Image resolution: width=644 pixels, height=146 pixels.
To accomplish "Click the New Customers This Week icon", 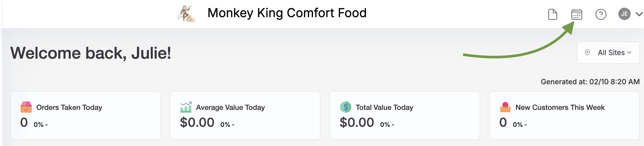I will [x=505, y=107].
